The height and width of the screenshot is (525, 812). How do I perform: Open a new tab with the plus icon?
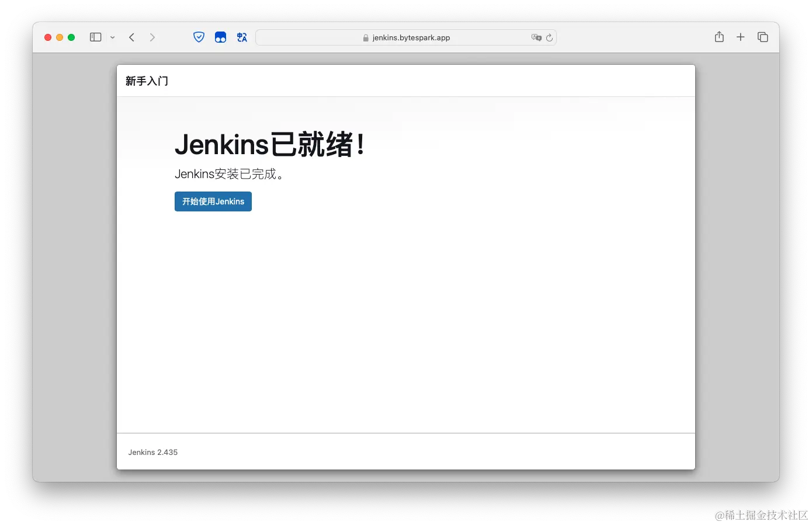pos(741,37)
